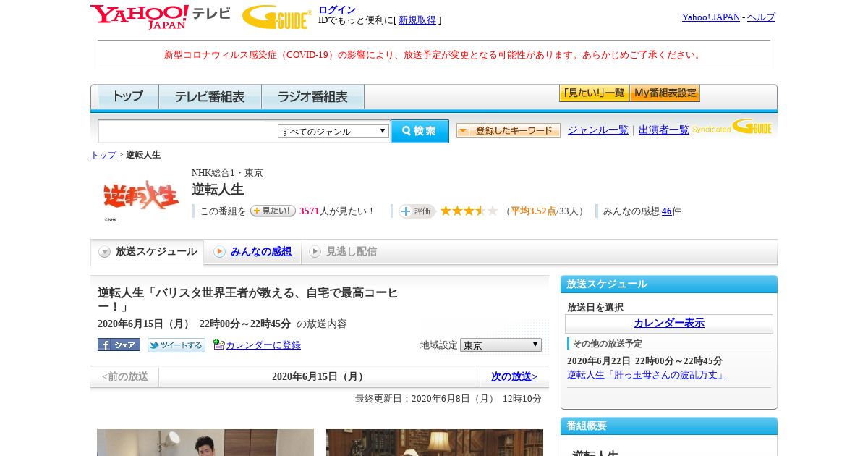Open the ヘルプ help link

coord(761,17)
